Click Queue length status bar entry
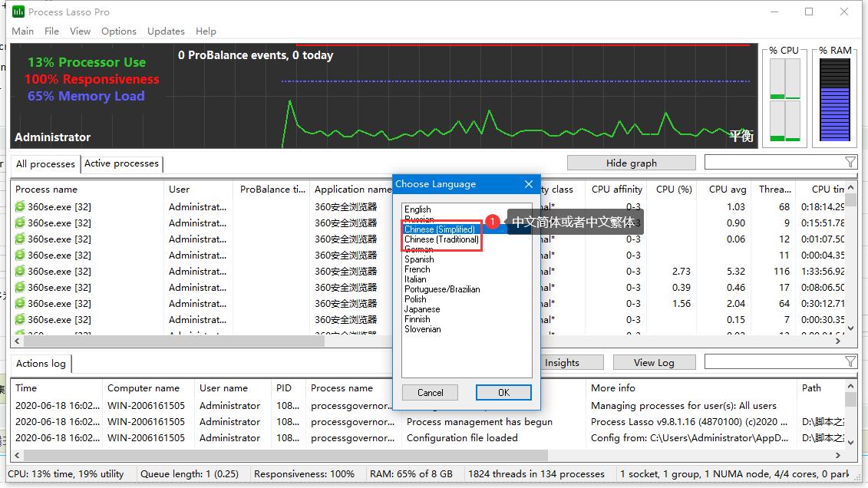Viewport: 868px width, 488px height. [190, 474]
